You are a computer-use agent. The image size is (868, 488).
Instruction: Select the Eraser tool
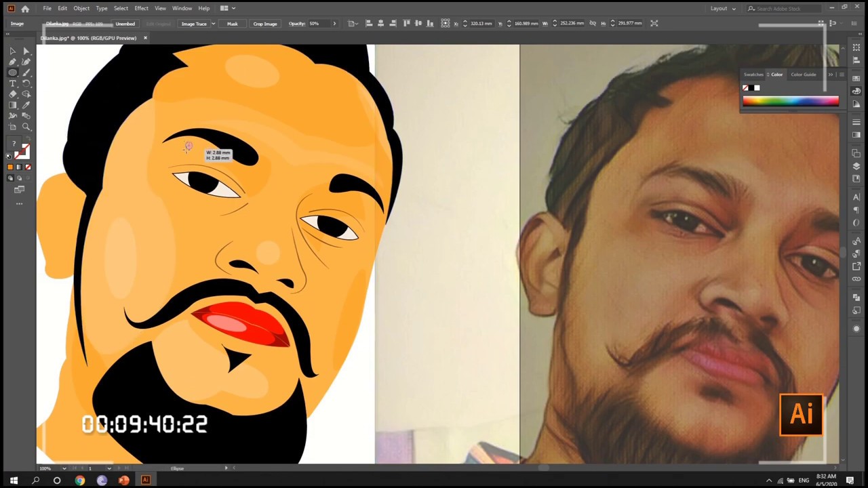(x=12, y=94)
